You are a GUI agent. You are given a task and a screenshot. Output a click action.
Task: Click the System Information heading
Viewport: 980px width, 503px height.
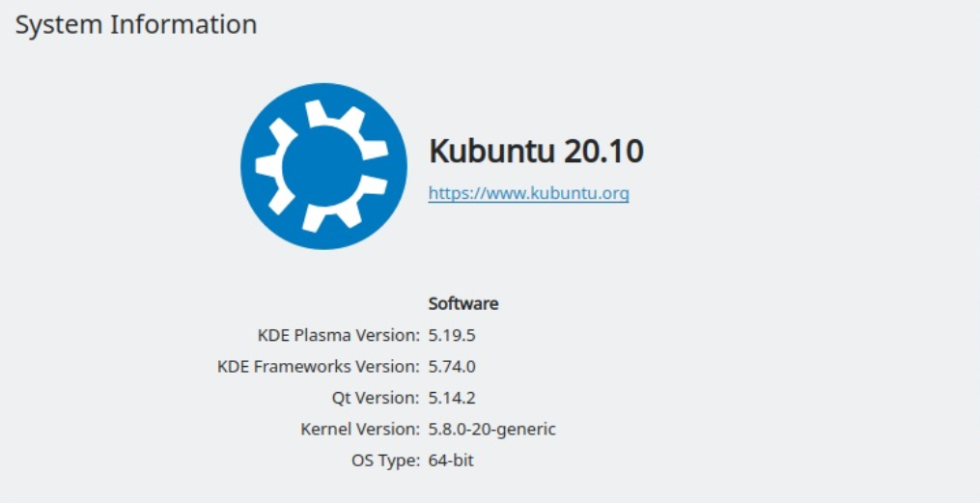coord(135,25)
